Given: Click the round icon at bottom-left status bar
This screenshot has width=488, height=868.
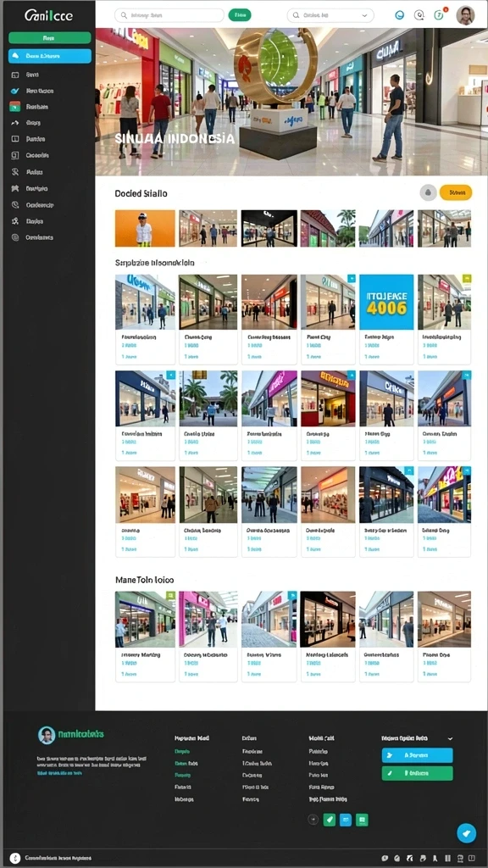Looking at the screenshot, I should (x=15, y=858).
